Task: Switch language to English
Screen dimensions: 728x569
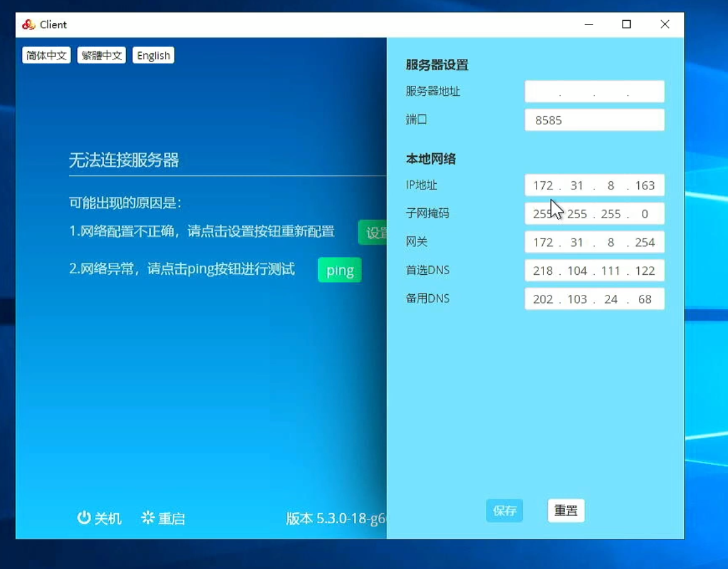Action: tap(153, 55)
